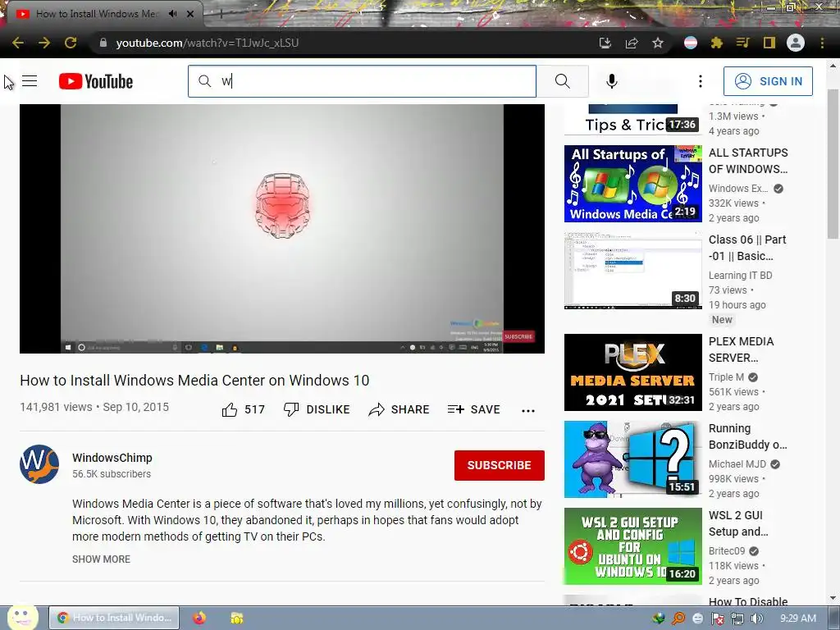The image size is (840, 630).
Task: Click WSL 2 GUI Setup title link
Action: (738, 523)
